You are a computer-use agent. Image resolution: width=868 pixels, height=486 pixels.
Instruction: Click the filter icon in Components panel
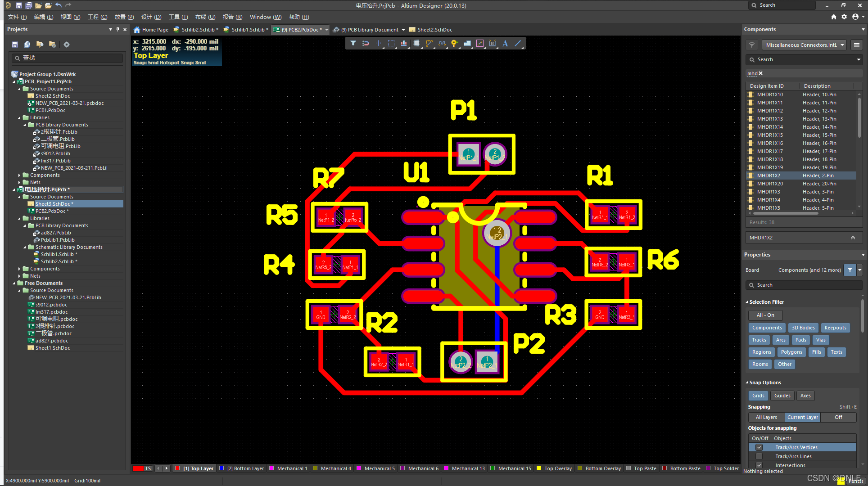coord(752,45)
